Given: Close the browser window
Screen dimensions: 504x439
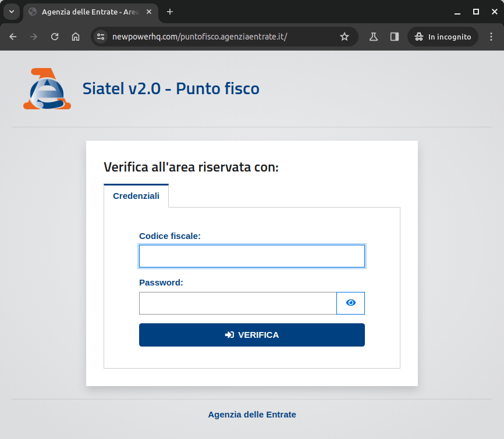Looking at the screenshot, I should pos(495,12).
